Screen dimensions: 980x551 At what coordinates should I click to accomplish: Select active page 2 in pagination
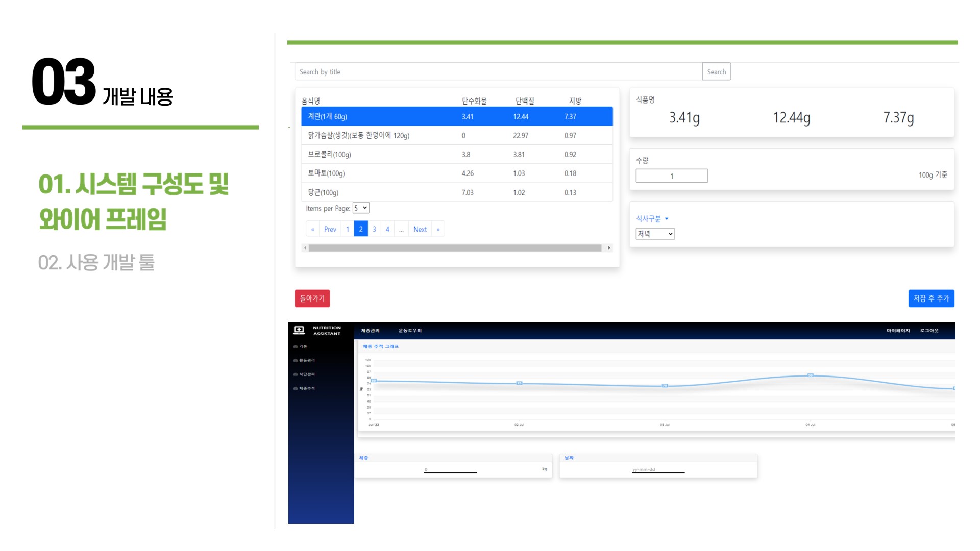361,229
